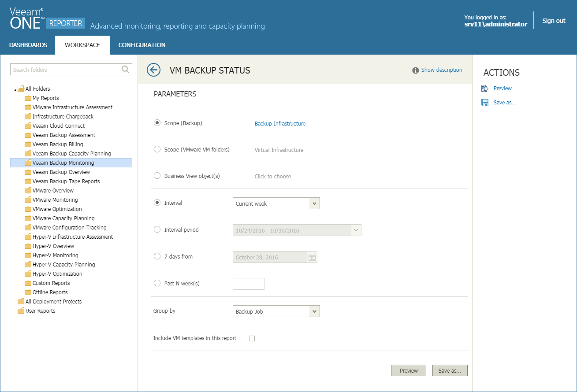Select the Past N week(s) radio button
Image resolution: width=577 pixels, height=392 pixels.
(x=157, y=283)
